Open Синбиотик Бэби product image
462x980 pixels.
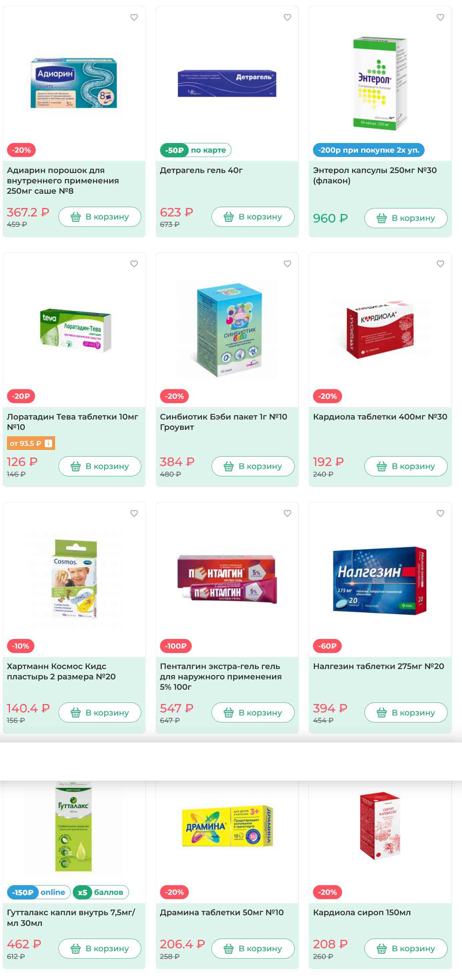(227, 329)
